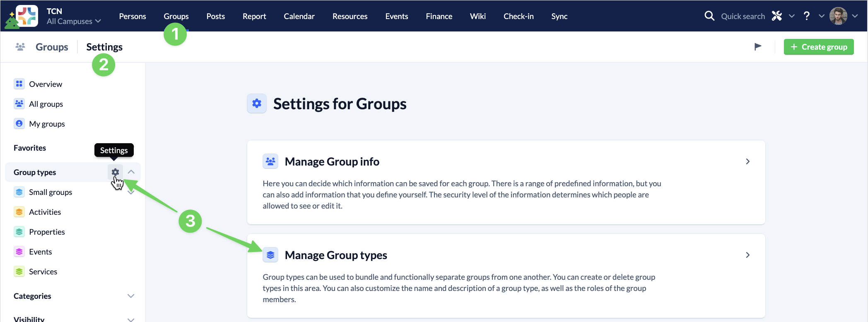Screen dimensions: 868x322
Task: Collapse the Group types section
Action: coord(131,172)
